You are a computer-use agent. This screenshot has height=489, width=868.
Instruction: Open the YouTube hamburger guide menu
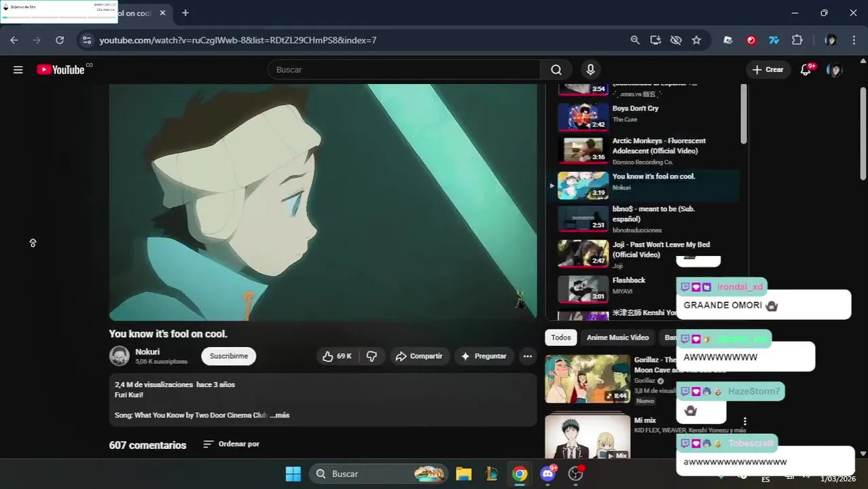[18, 70]
